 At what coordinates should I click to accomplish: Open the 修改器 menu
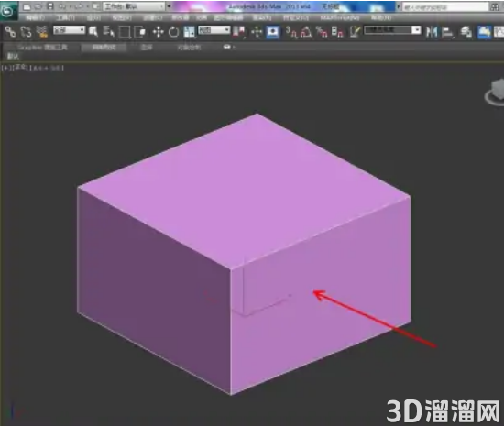[180, 17]
